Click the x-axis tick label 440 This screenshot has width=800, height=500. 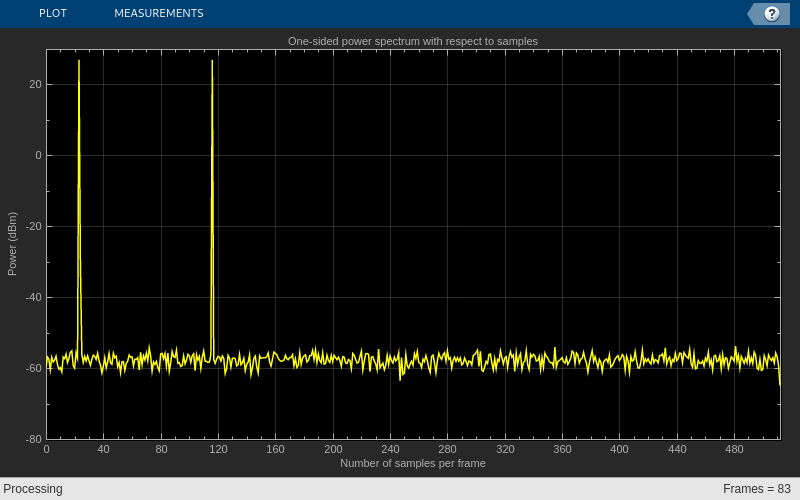tap(677, 449)
